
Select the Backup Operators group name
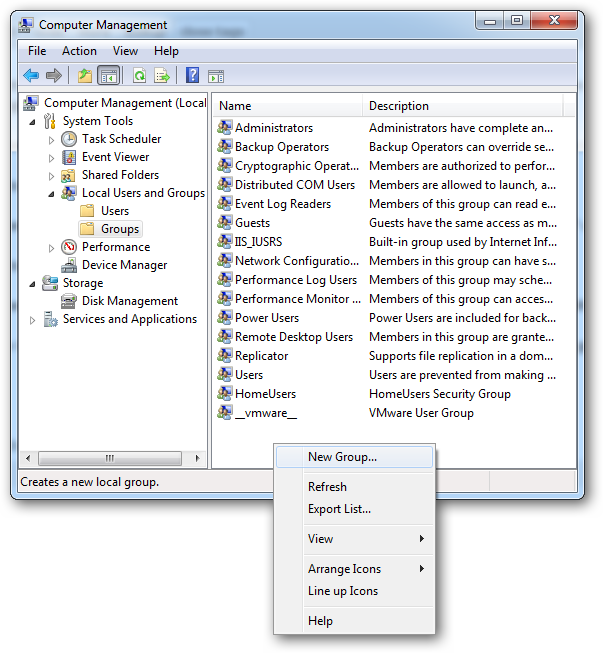(x=282, y=147)
